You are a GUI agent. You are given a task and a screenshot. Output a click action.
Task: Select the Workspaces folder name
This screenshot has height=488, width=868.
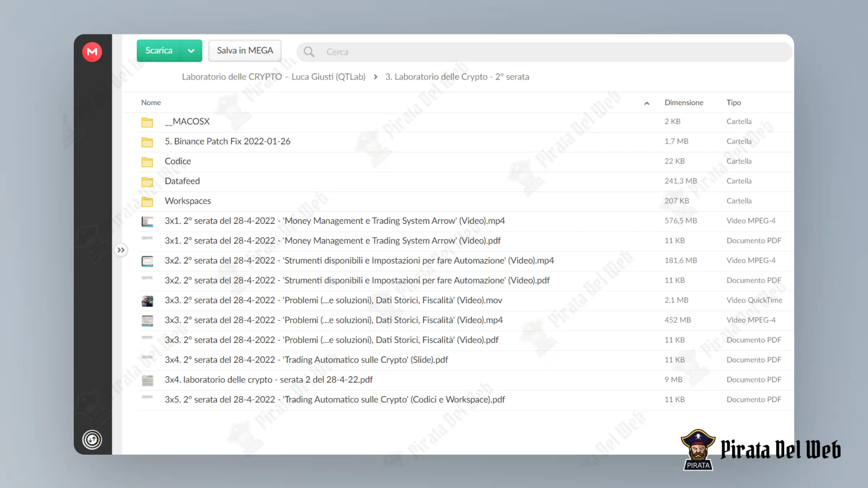[x=188, y=201]
